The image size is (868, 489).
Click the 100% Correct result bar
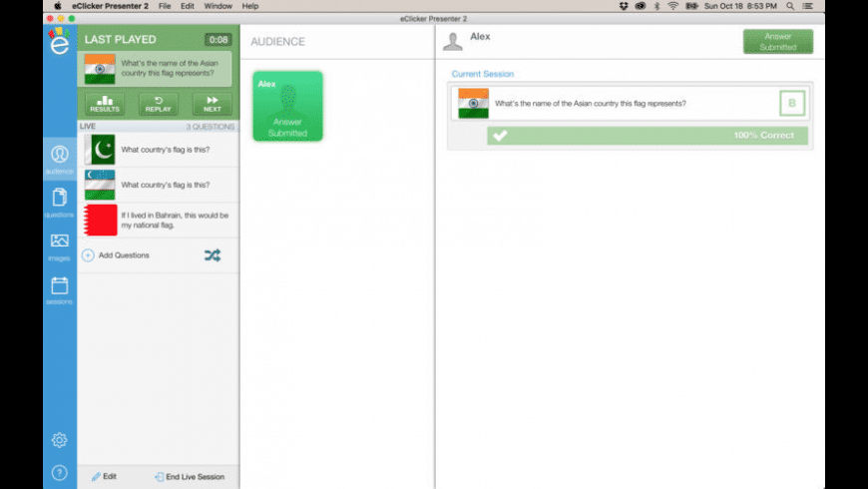tap(648, 136)
